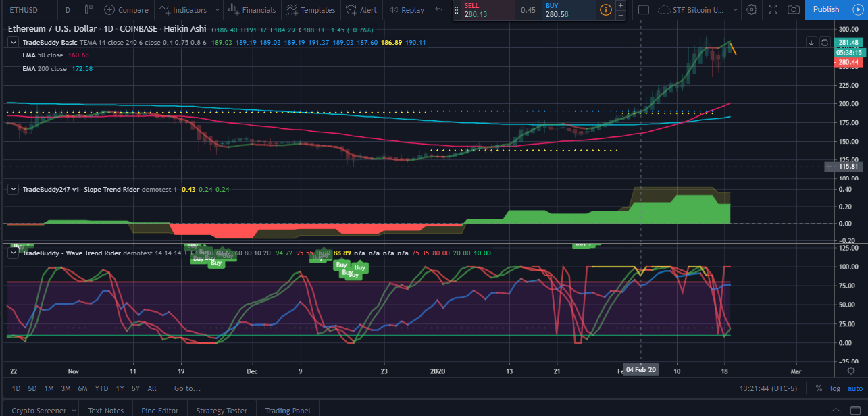Select the 3M date range
The width and height of the screenshot is (868, 416).
point(66,388)
